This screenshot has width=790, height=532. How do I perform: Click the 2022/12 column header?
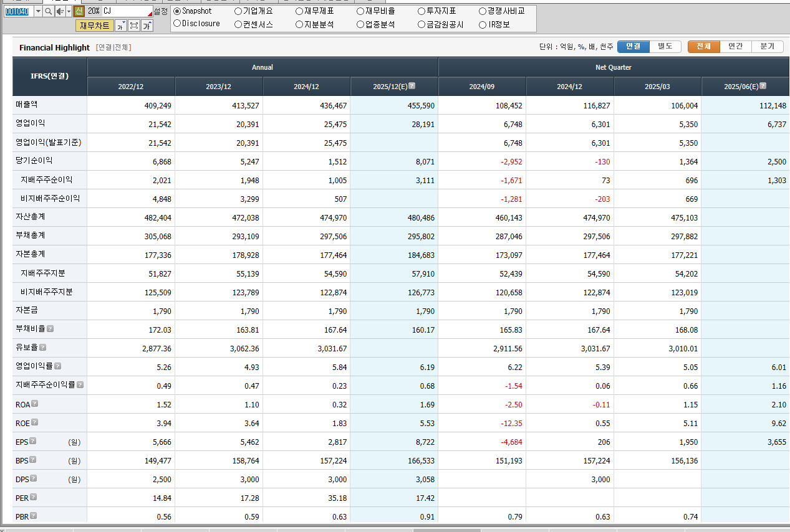click(131, 87)
